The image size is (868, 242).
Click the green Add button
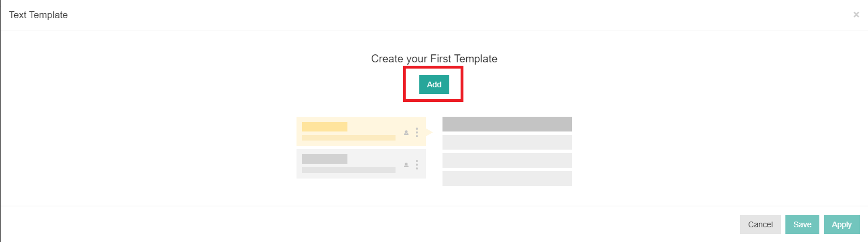[434, 84]
